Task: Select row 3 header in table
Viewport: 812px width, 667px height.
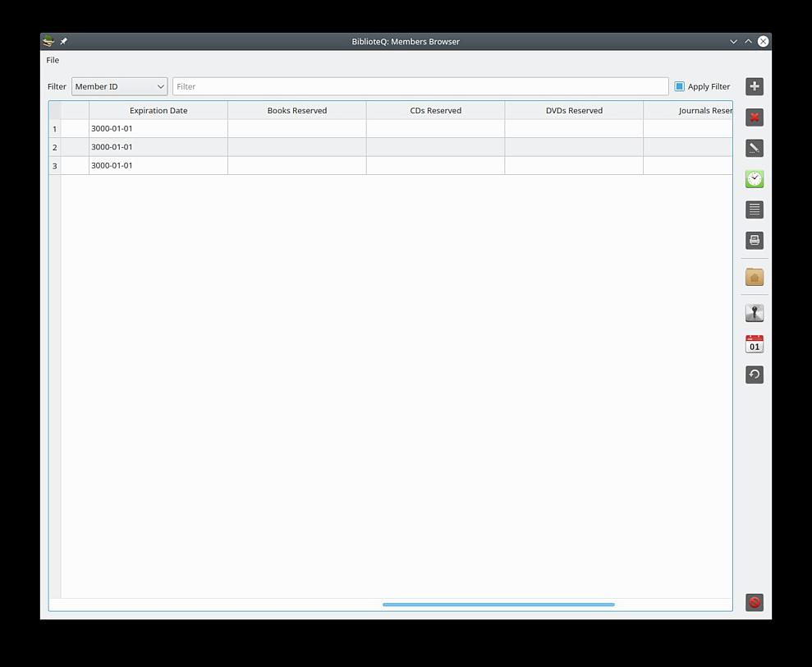Action: tap(55, 166)
